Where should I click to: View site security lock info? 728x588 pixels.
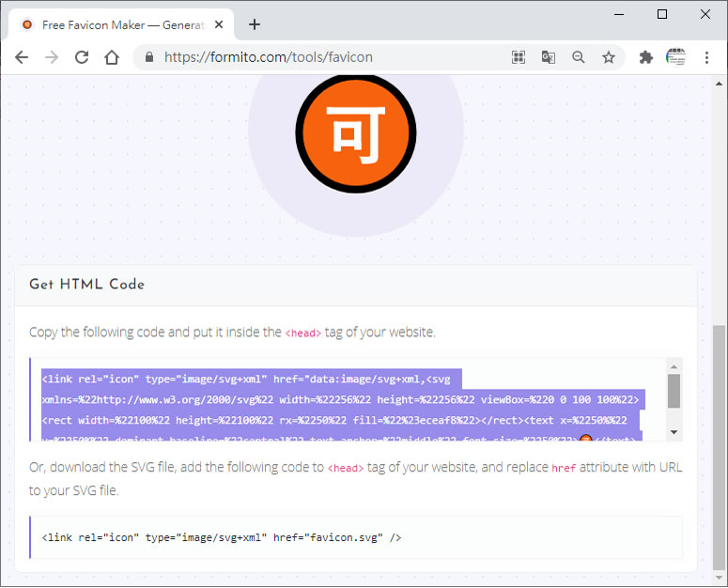tap(149, 57)
